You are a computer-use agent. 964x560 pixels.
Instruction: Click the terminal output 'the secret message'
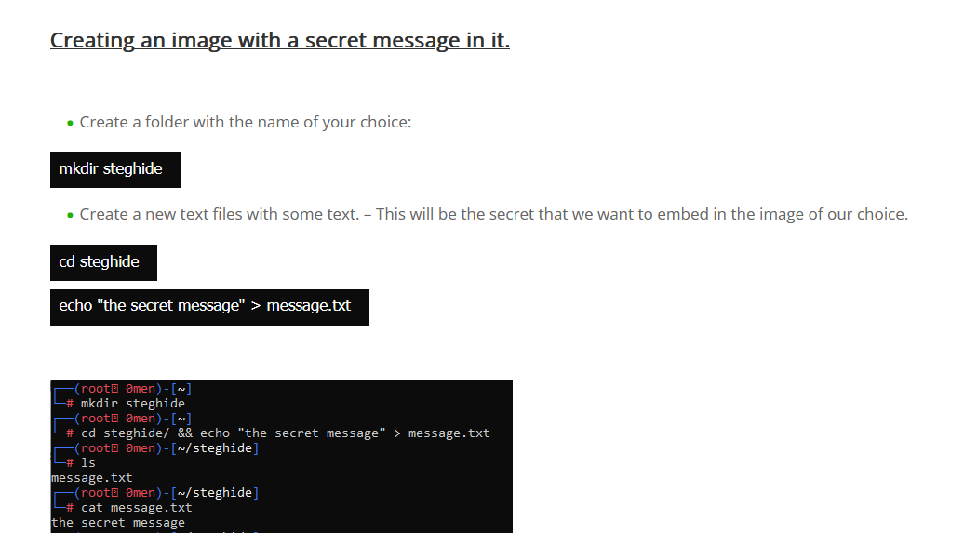(118, 523)
